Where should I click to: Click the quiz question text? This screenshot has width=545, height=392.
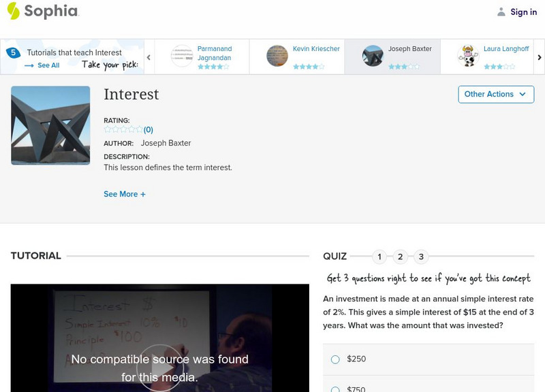click(429, 312)
